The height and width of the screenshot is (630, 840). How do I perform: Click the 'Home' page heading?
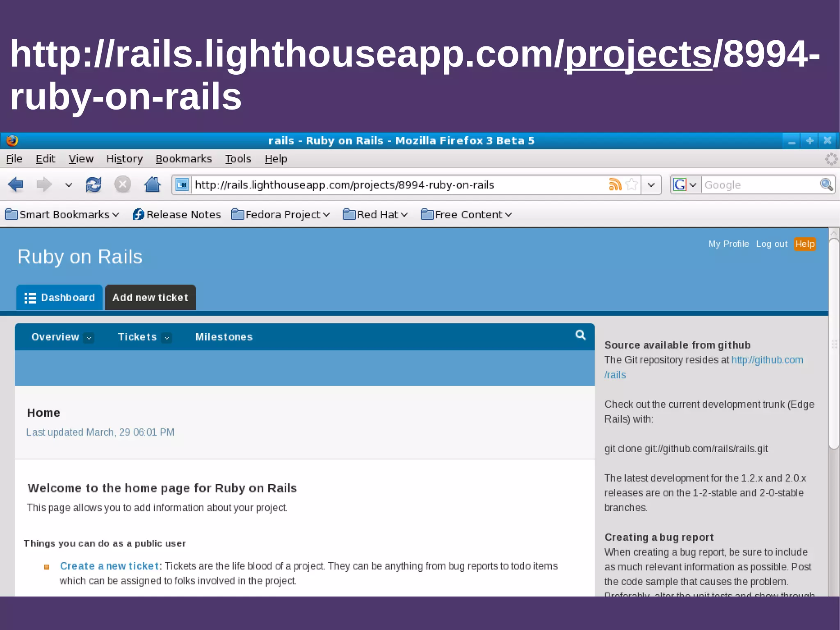[x=43, y=413]
